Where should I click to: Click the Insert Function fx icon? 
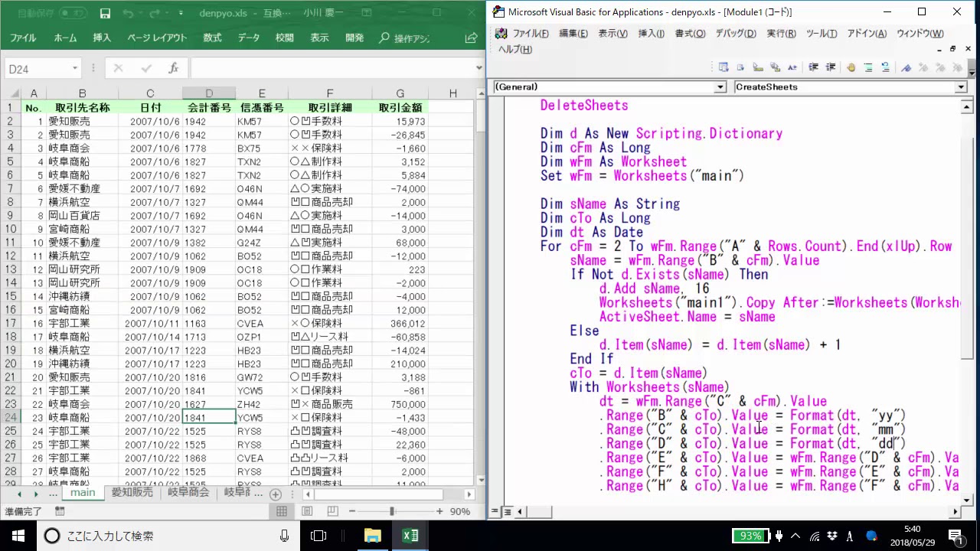click(174, 68)
